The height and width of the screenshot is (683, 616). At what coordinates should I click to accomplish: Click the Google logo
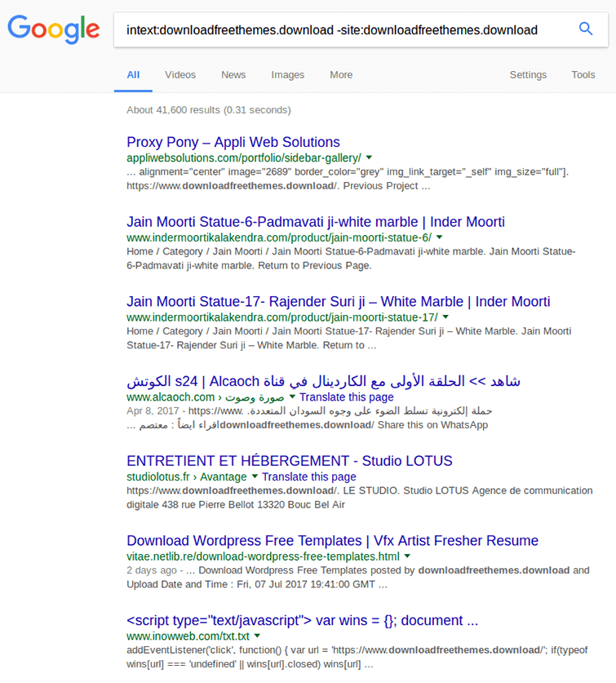click(x=54, y=29)
